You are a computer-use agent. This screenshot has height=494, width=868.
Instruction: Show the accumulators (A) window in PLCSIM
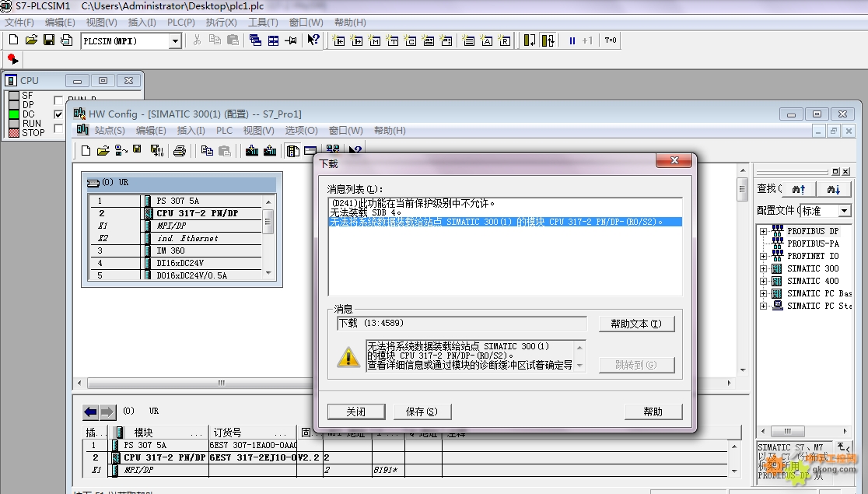coord(487,40)
